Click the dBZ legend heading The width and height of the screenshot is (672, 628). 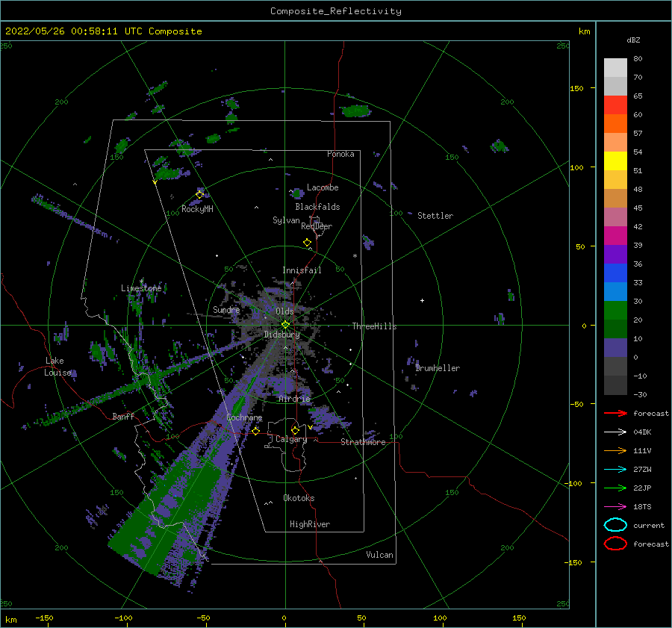click(633, 40)
